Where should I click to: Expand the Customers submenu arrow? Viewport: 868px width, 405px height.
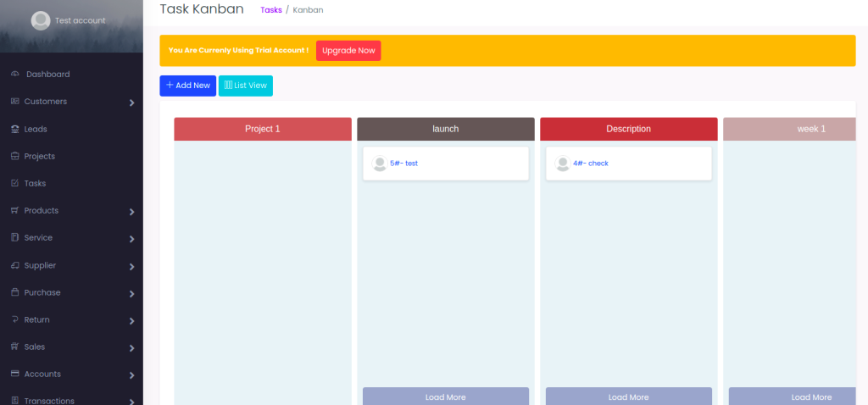131,103
